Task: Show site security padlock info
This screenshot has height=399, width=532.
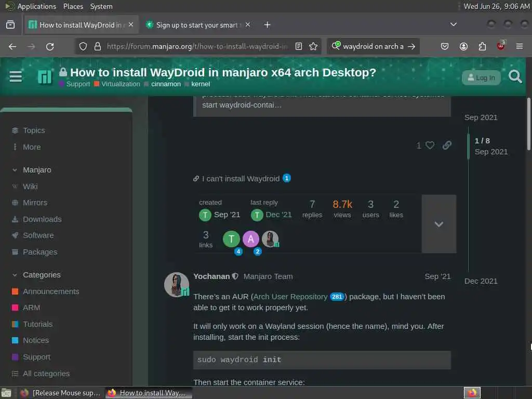Action: point(98,46)
